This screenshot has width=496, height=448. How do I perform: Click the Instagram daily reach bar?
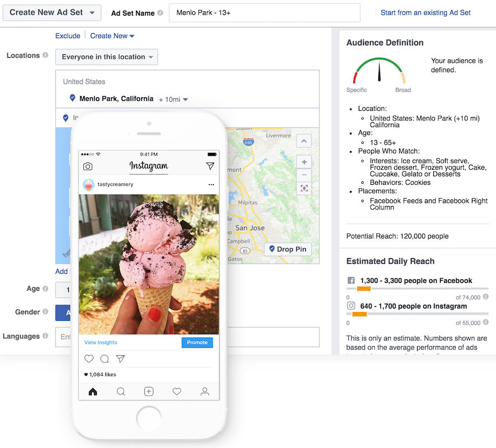pos(417,314)
